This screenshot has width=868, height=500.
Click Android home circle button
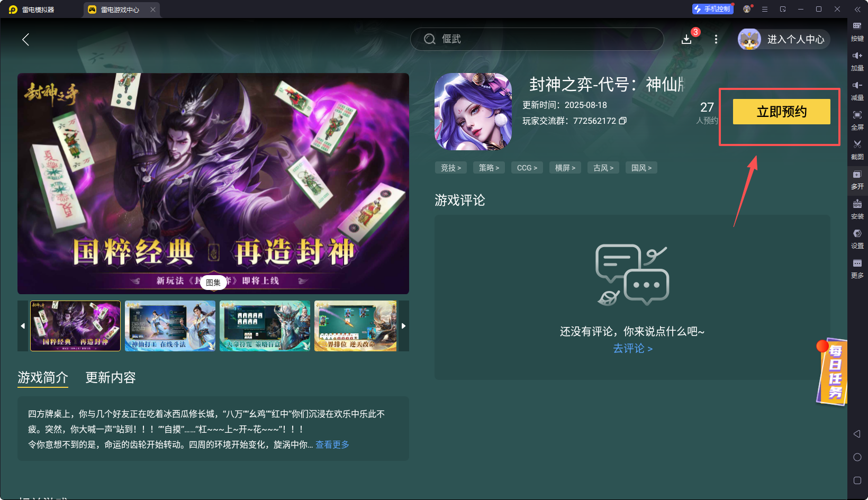[x=857, y=457]
